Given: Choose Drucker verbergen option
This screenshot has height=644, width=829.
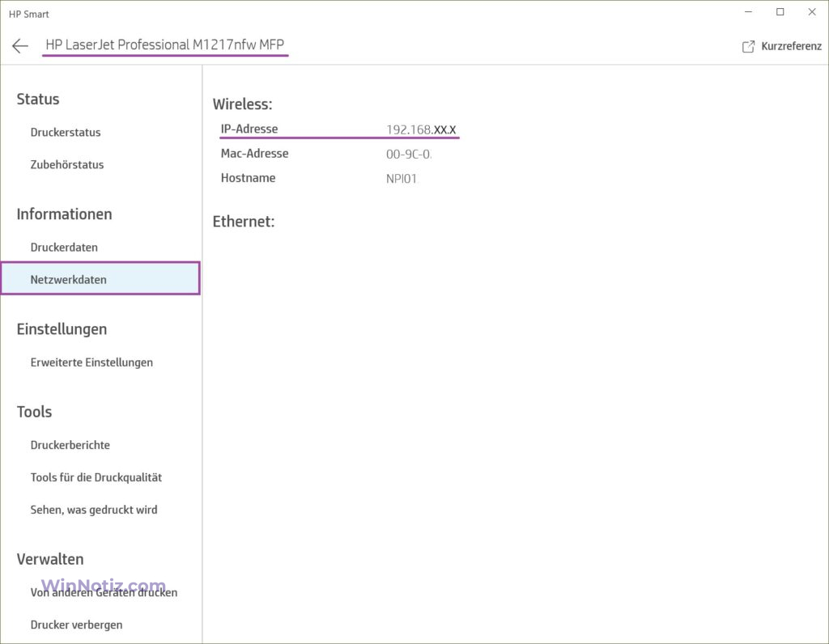Looking at the screenshot, I should pyautogui.click(x=77, y=625).
